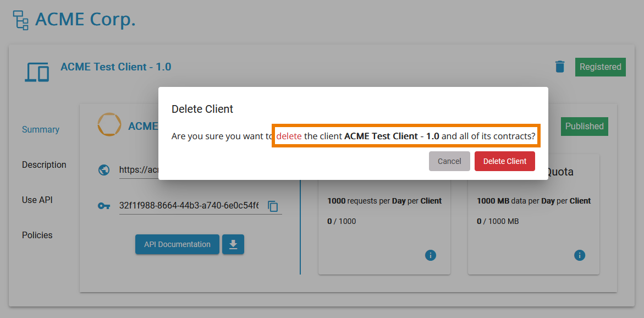
Task: Click the trash icon to delete the client
Action: click(560, 67)
